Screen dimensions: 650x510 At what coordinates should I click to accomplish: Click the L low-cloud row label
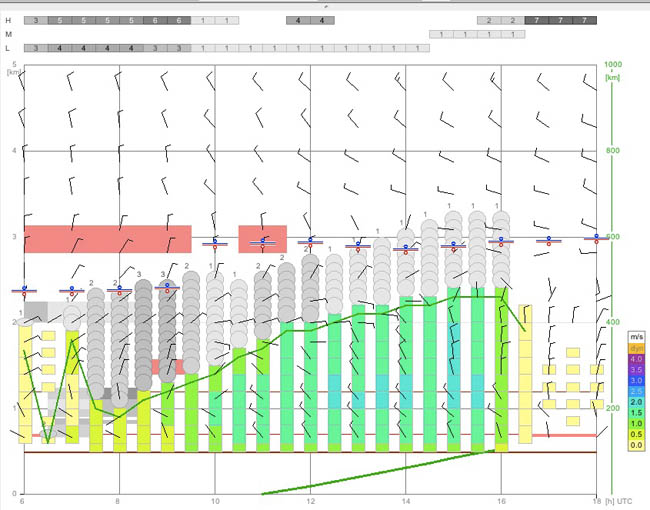pos(9,48)
